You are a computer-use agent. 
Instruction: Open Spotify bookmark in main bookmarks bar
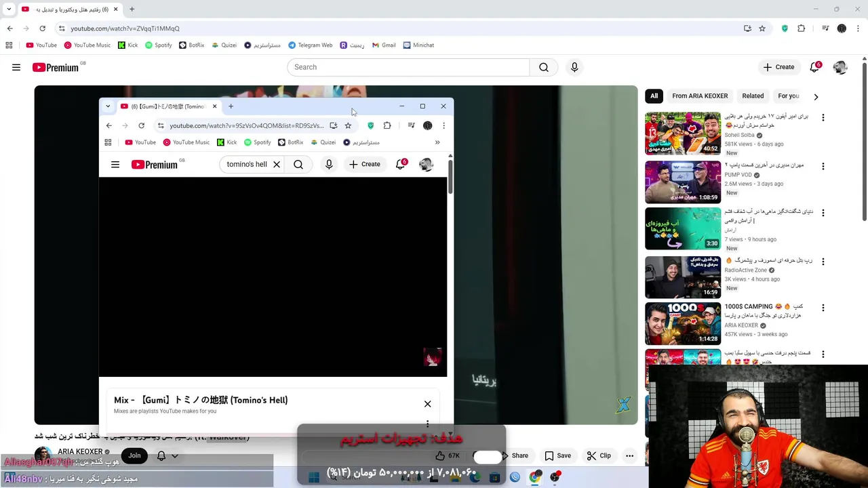coord(159,45)
